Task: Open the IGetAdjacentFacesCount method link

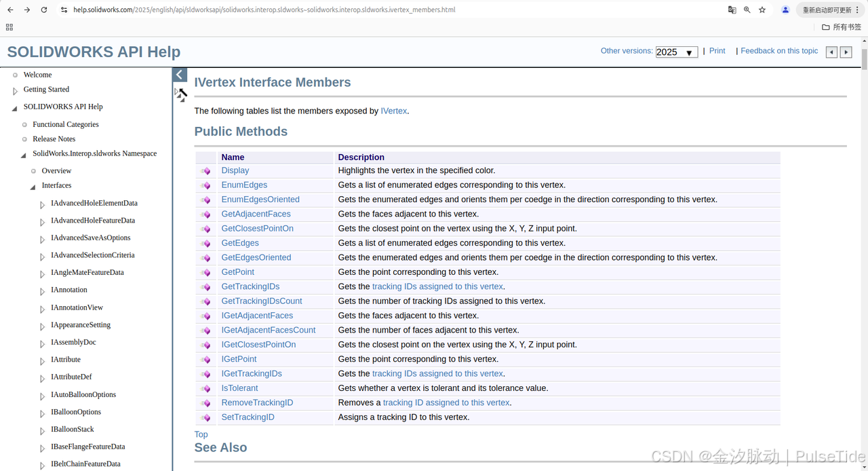Action: 269,330
